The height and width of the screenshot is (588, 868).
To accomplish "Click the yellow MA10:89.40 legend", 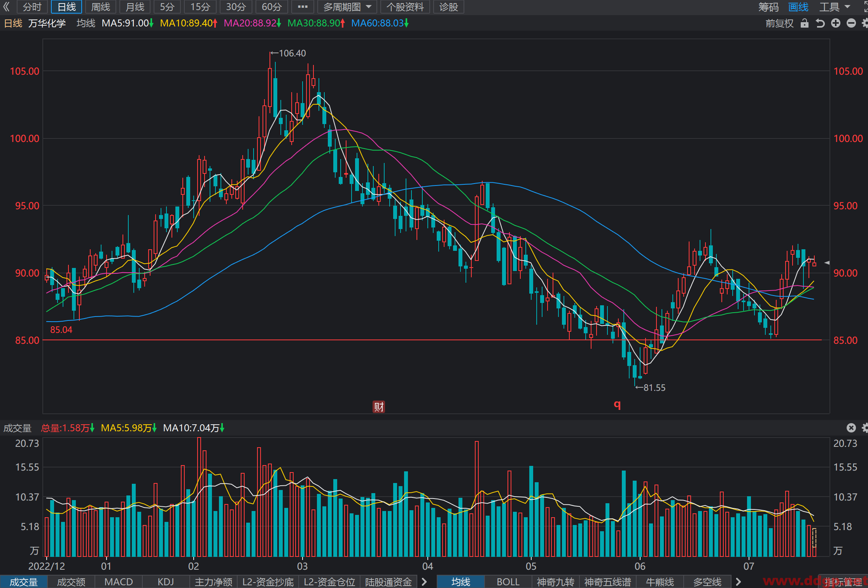I will 189,23.
